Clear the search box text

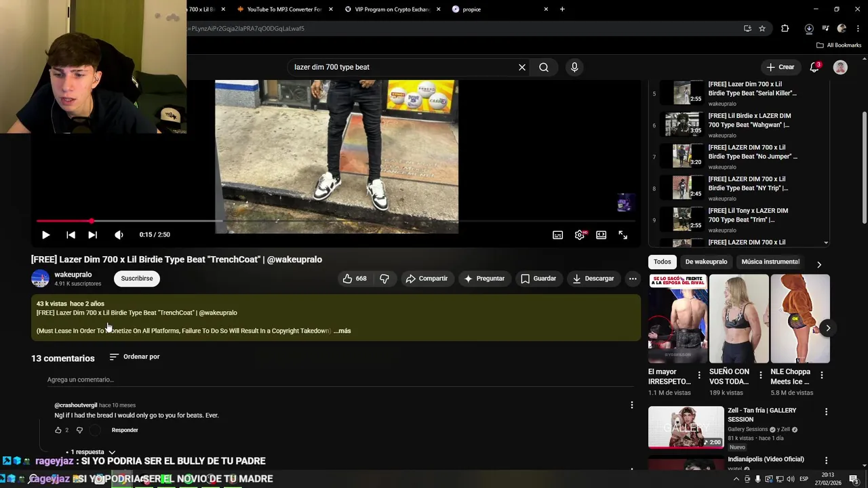(x=522, y=67)
